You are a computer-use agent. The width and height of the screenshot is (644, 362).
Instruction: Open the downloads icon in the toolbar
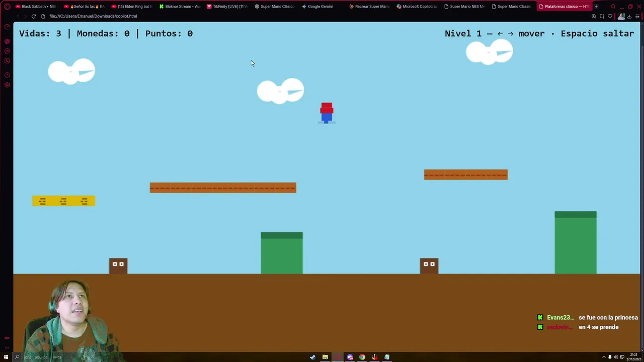coord(629,16)
